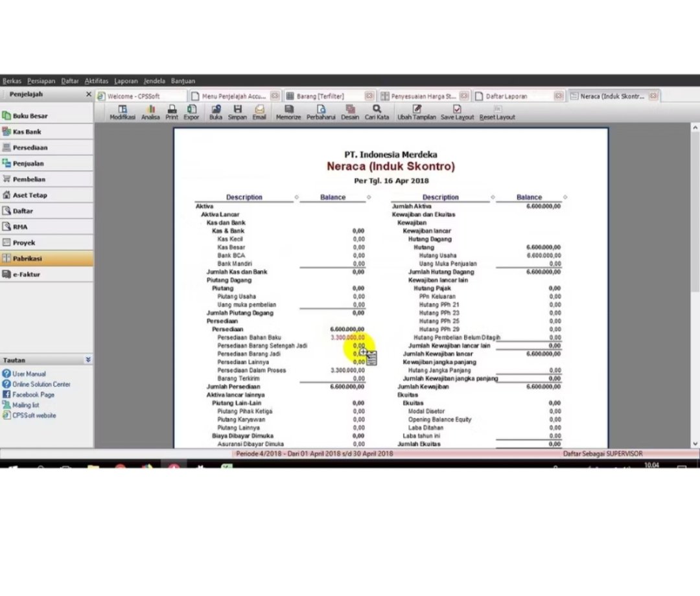Image resolution: width=700 pixels, height=596 pixels.
Task: Click the report's vertical scrollbar down arrow
Action: (695, 443)
